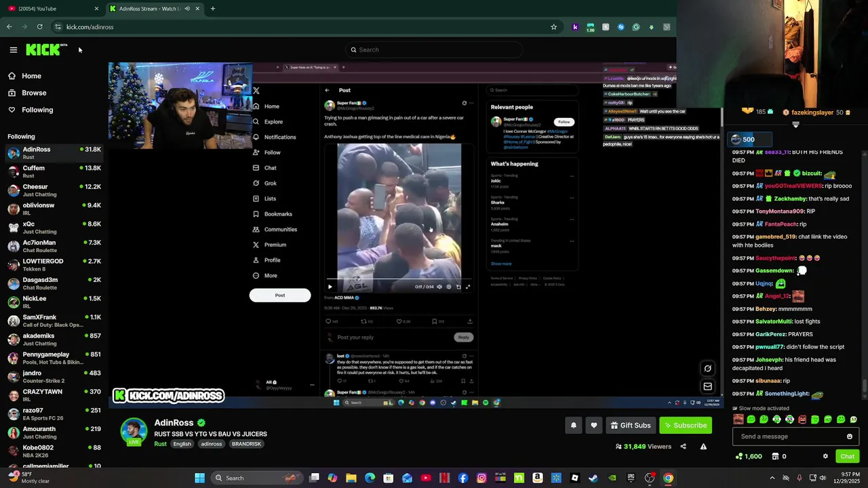868x488 pixels.
Task: Open the clock showing 9:57 PM
Action: [x=846, y=478]
